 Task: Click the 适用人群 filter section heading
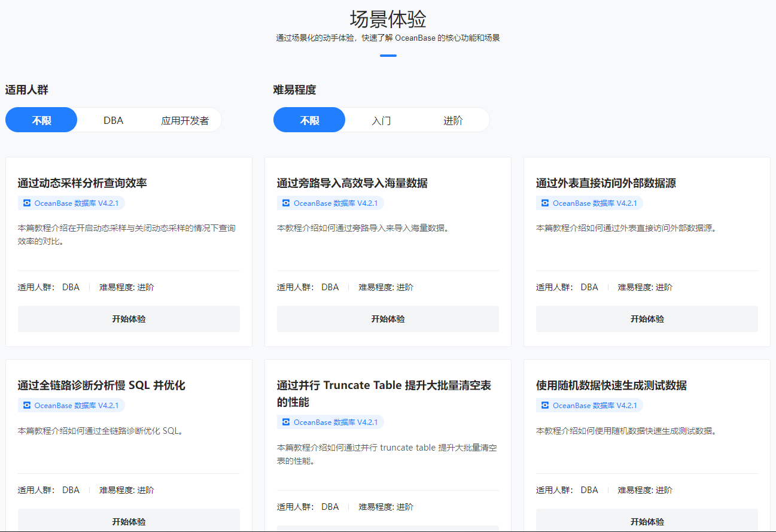click(27, 90)
